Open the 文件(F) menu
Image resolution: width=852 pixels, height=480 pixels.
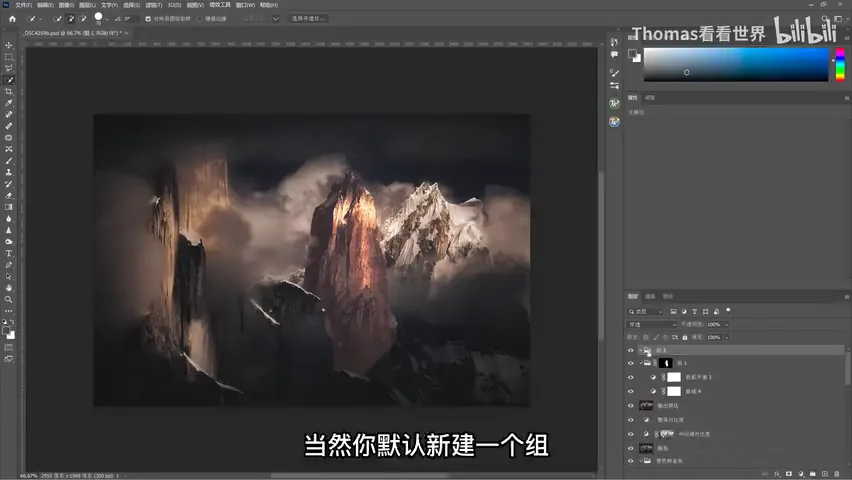[x=23, y=5]
